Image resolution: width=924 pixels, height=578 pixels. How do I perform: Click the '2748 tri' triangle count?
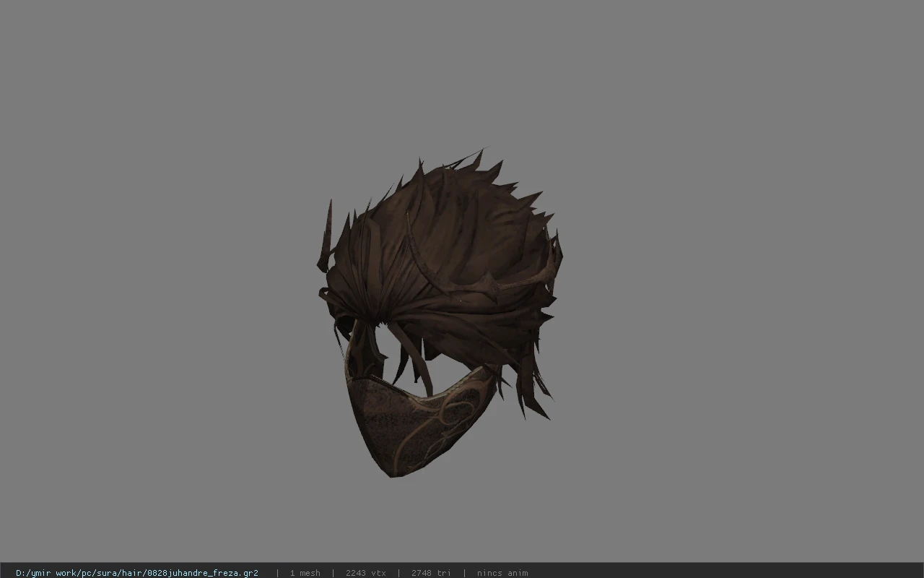(x=431, y=573)
